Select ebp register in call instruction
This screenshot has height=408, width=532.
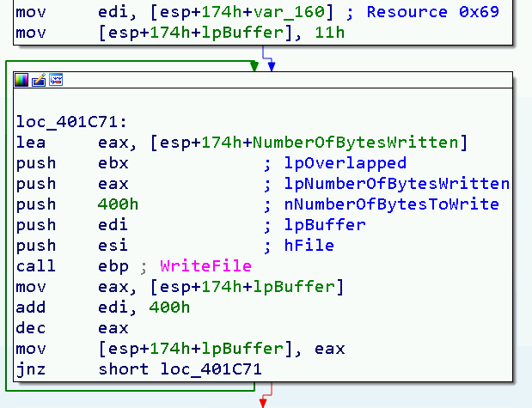point(113,266)
